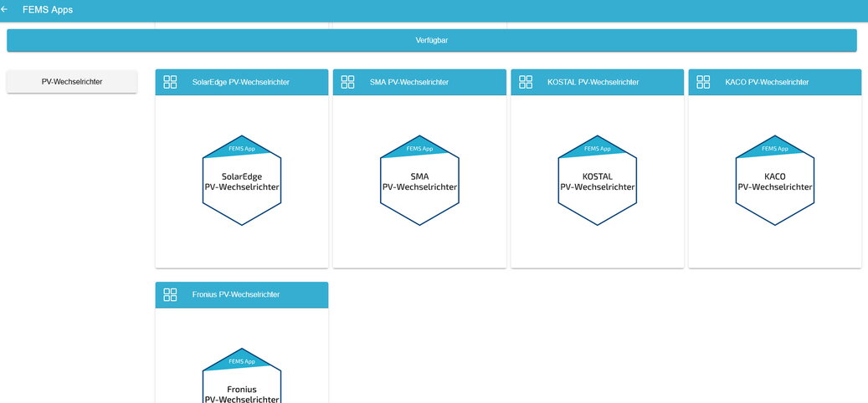Click the SMA PV-Wechselrichter card title
Viewport: 868px width, 403px height.
(x=409, y=83)
